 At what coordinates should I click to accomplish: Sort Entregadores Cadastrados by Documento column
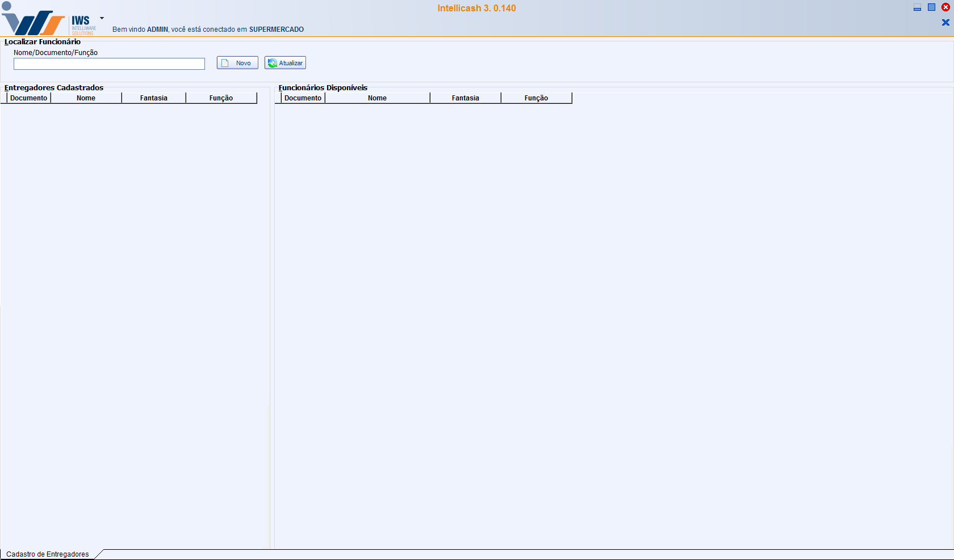[x=29, y=98]
